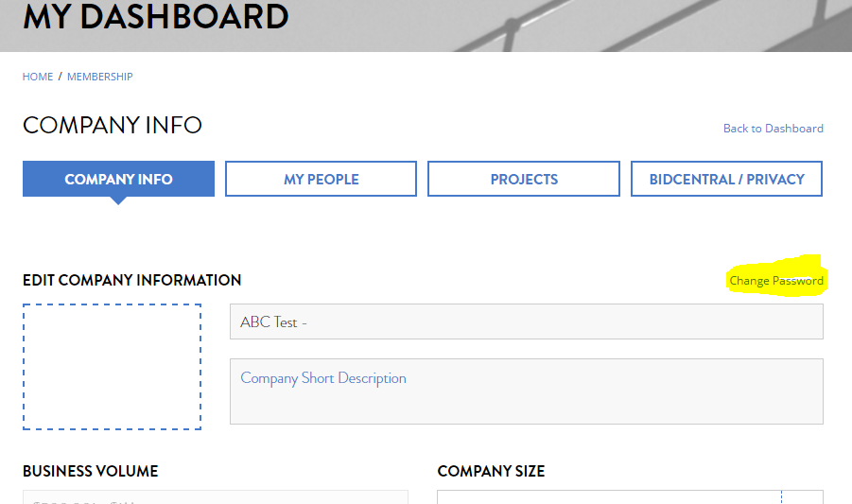Open the BidCentral / Privacy tab
The width and height of the screenshot is (852, 504).
pos(726,179)
